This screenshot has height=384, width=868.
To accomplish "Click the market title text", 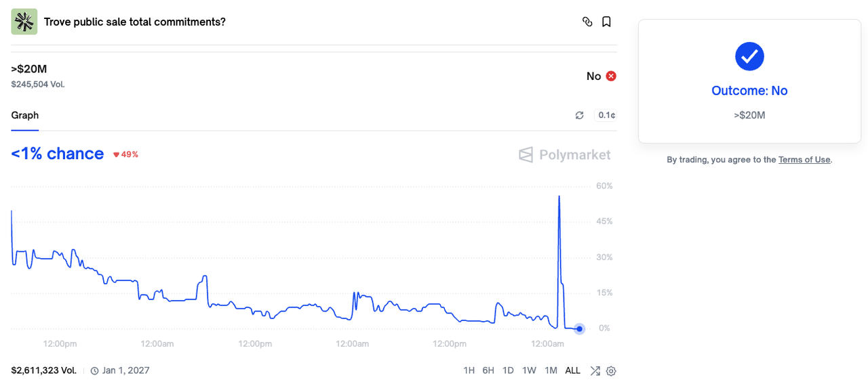I will pos(135,22).
